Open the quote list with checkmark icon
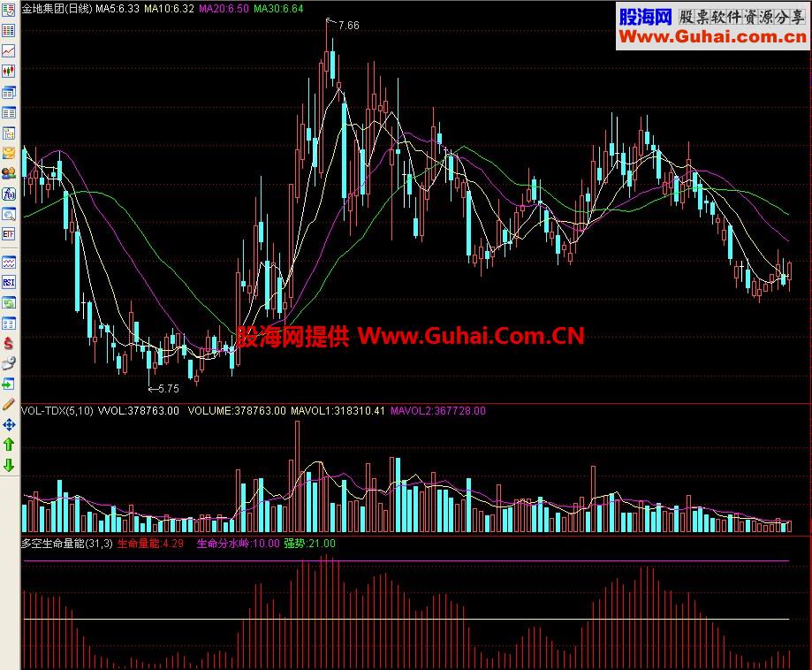 8,10
